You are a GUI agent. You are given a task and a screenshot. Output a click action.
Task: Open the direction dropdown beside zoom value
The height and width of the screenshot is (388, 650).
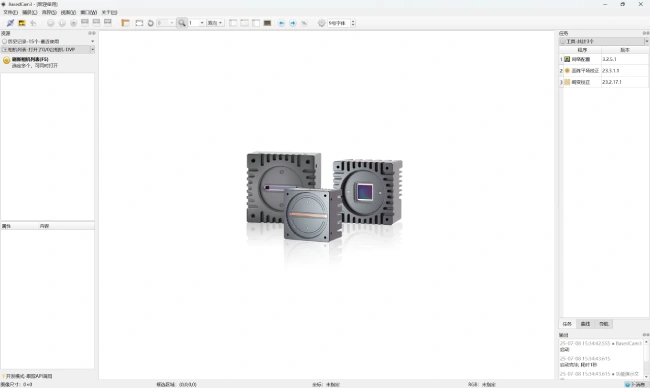(215, 23)
